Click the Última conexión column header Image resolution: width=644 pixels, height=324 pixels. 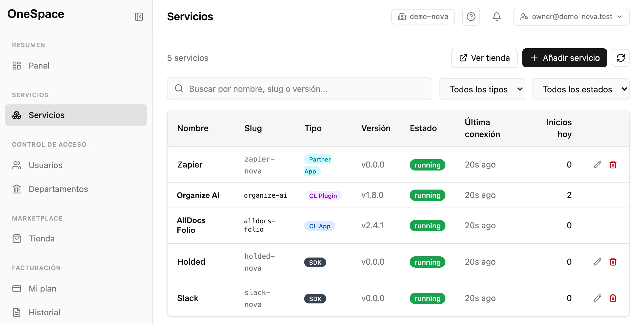tap(482, 128)
